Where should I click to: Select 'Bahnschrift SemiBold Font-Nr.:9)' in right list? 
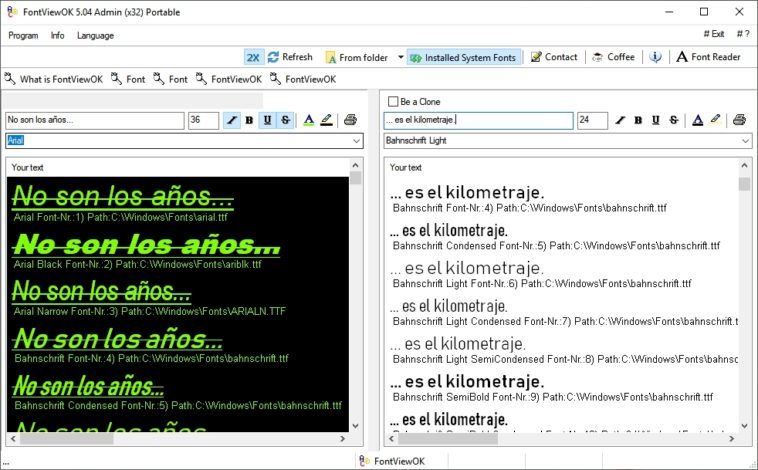(553, 397)
